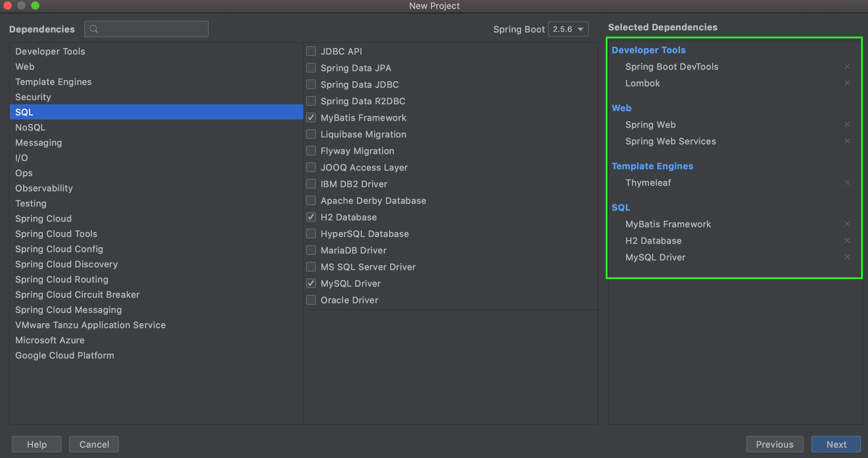The image size is (868, 458).
Task: Tick the JDBC API checkbox
Action: point(311,51)
